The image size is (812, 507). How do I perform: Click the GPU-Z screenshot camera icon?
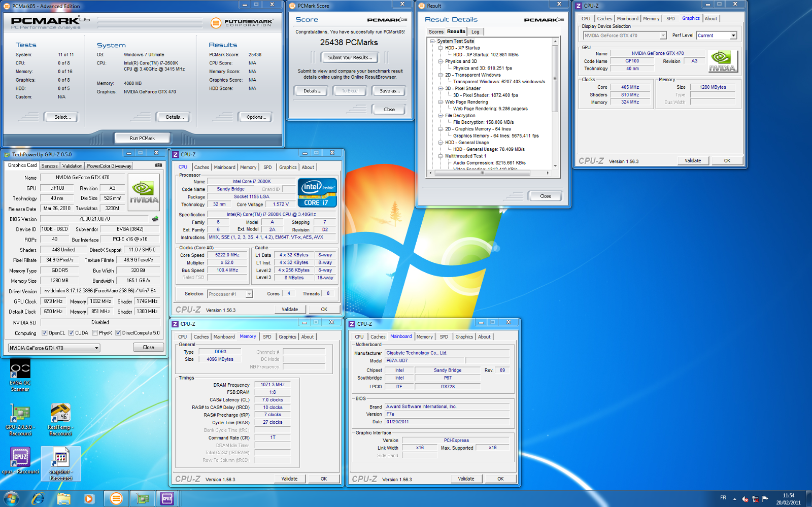click(158, 165)
